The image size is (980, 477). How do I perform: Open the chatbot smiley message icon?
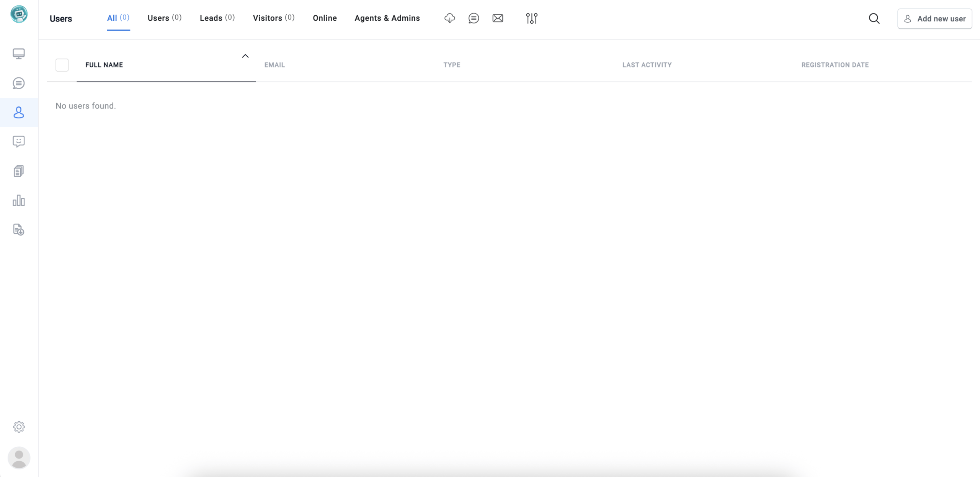[x=19, y=142]
